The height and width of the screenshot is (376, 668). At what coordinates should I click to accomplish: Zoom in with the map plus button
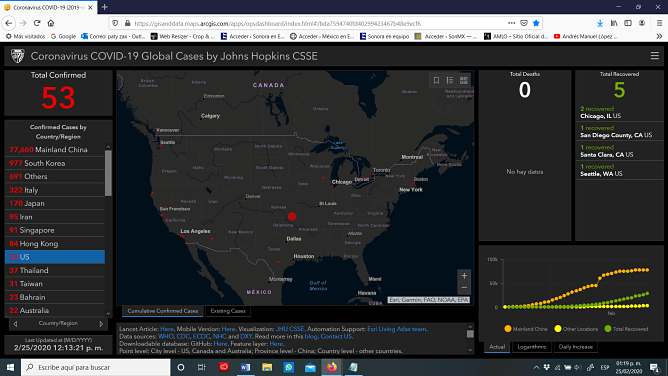[464, 276]
